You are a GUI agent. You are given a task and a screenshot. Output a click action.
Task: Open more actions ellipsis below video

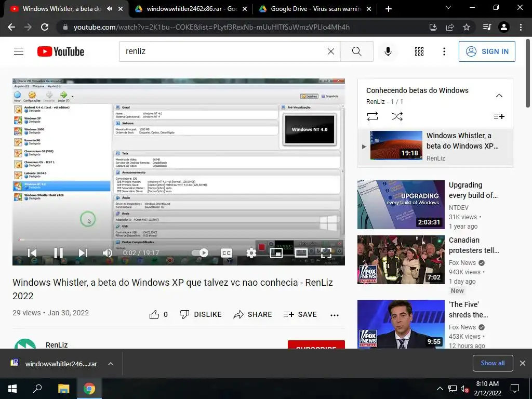(335, 315)
